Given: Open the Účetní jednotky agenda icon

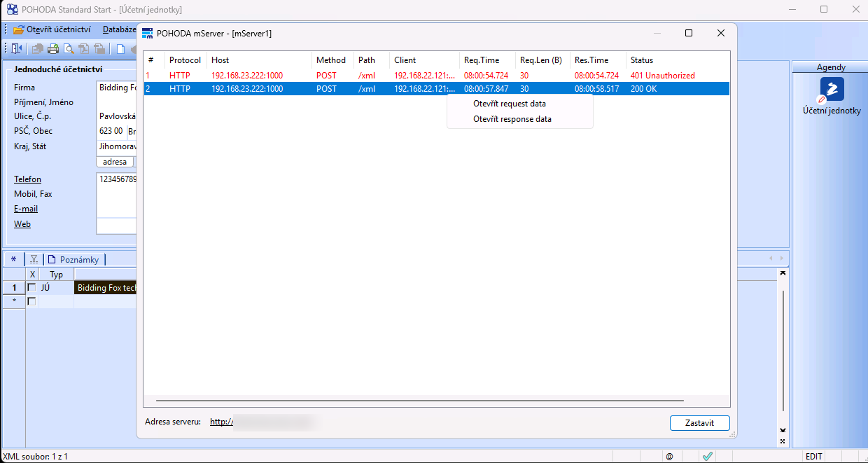Looking at the screenshot, I should click(x=832, y=90).
